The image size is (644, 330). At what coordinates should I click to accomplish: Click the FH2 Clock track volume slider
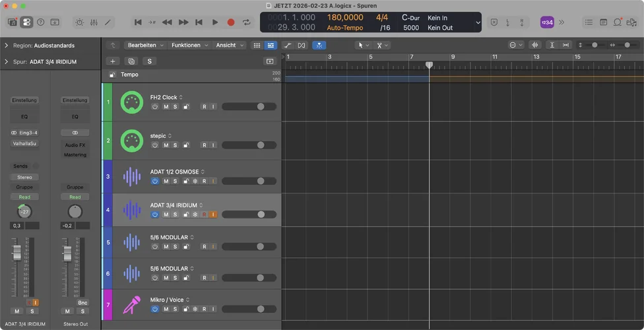pyautogui.click(x=249, y=106)
